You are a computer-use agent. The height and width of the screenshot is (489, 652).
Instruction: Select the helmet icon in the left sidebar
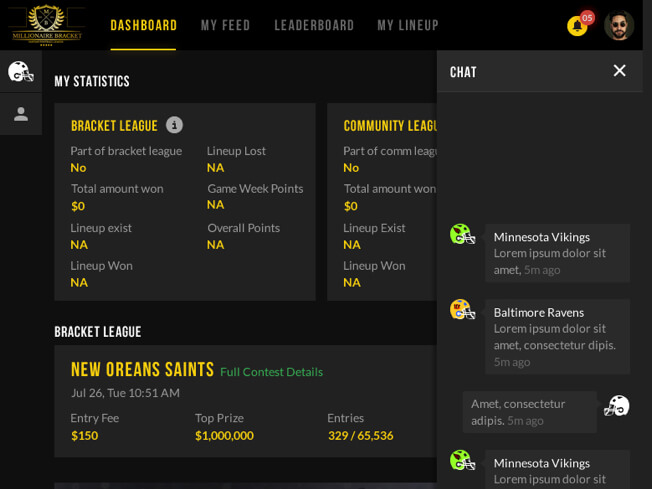pos(21,72)
